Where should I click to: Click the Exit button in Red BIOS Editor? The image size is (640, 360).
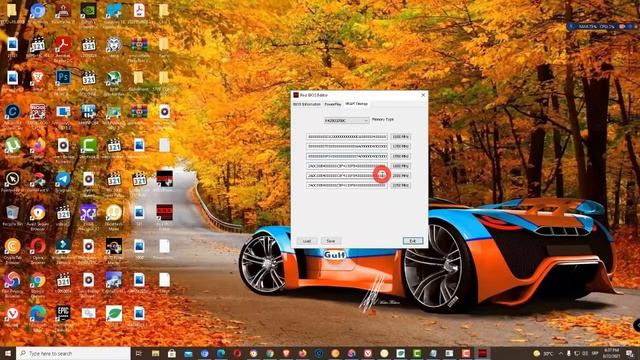click(x=413, y=241)
